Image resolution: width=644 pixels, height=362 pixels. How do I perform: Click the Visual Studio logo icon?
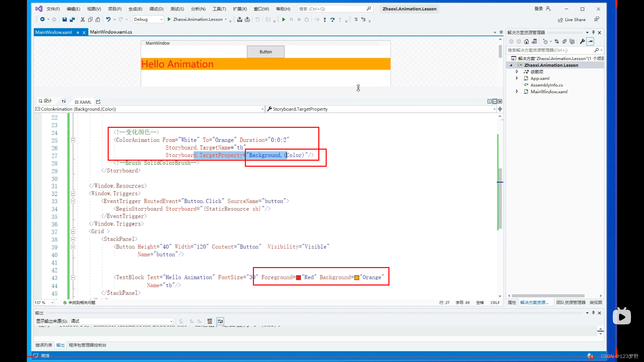point(39,9)
